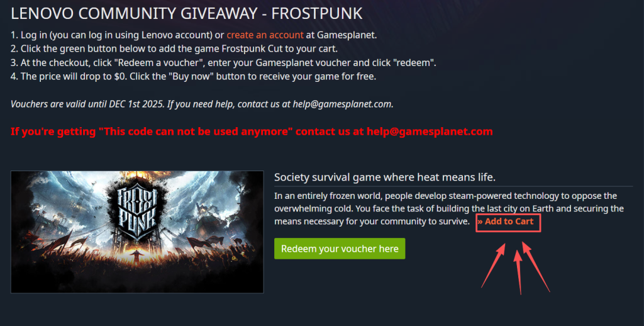Screen dimensions: 644x326
Task: Open the create an account link
Action: click(265, 35)
